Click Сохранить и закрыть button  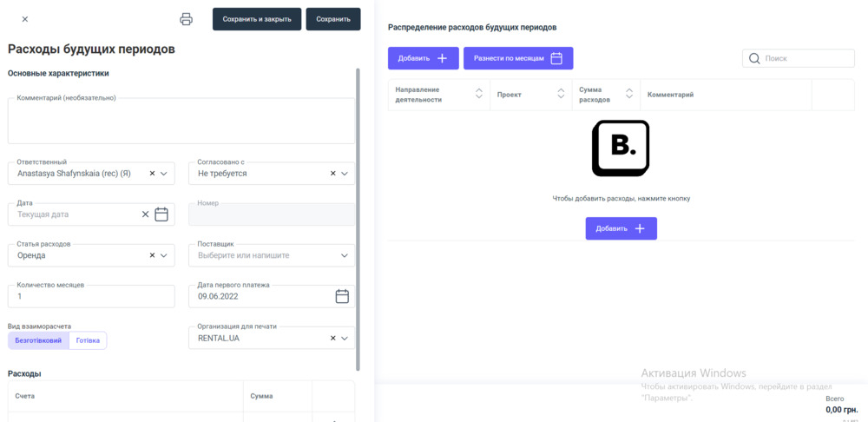click(257, 19)
